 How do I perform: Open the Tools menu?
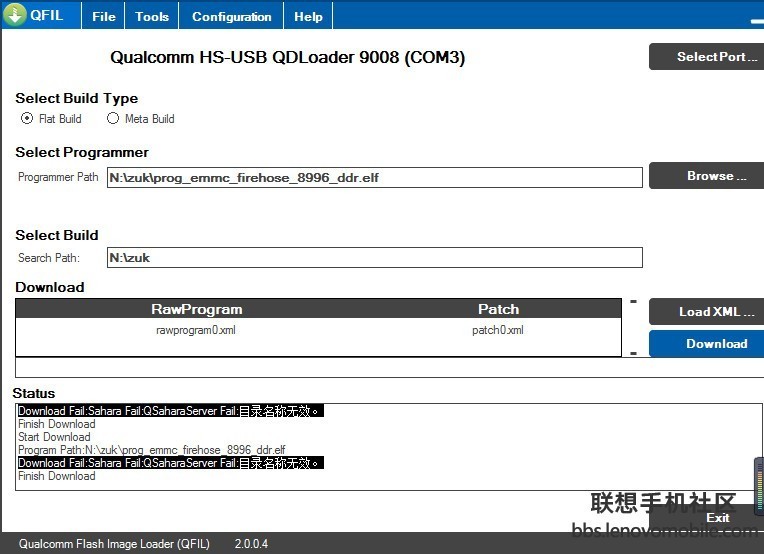[152, 16]
